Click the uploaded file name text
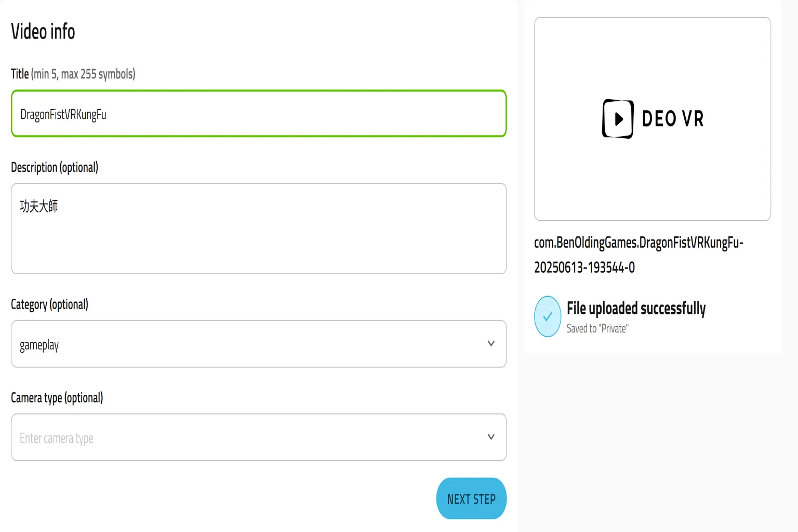 638,255
